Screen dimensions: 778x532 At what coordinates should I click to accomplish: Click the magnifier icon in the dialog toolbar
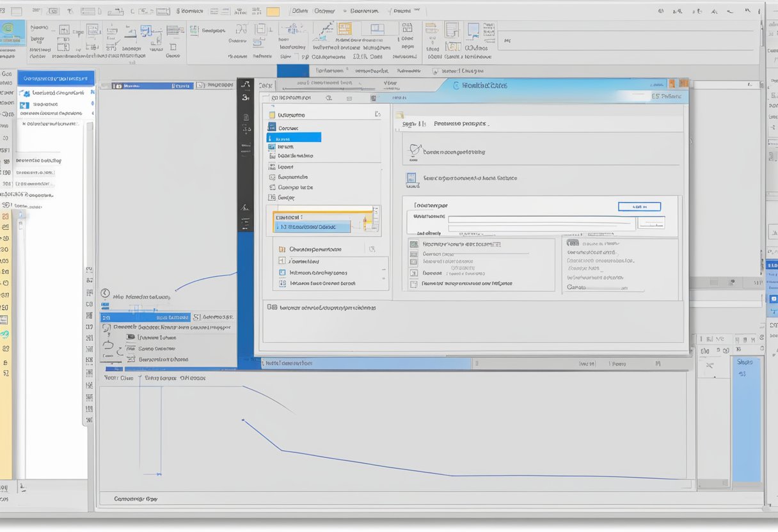pos(329,97)
